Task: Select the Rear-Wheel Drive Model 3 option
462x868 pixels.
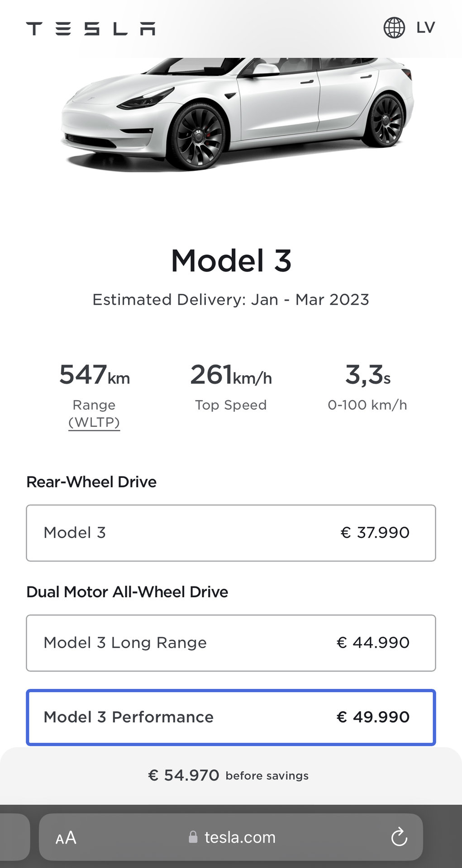Action: click(x=231, y=533)
